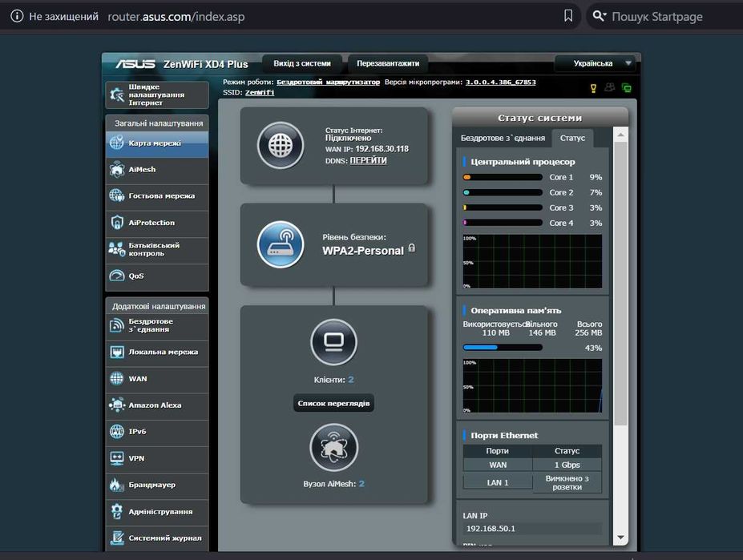Screen dimensions: 743x560
Task: Click the firmware version link
Action: [500, 82]
